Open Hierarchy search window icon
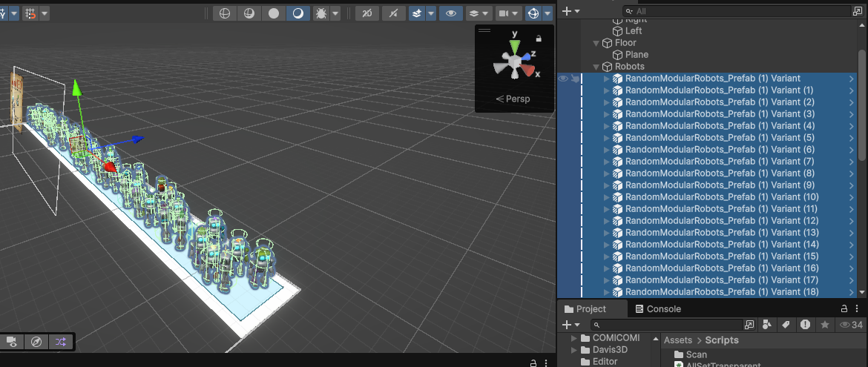This screenshot has width=868, height=367. (857, 11)
